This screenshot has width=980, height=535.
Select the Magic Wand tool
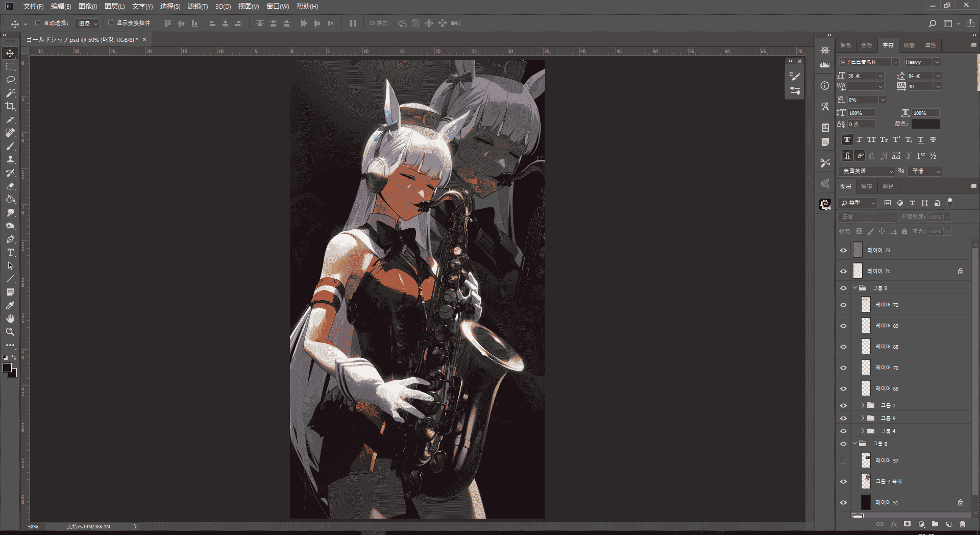pyautogui.click(x=10, y=93)
